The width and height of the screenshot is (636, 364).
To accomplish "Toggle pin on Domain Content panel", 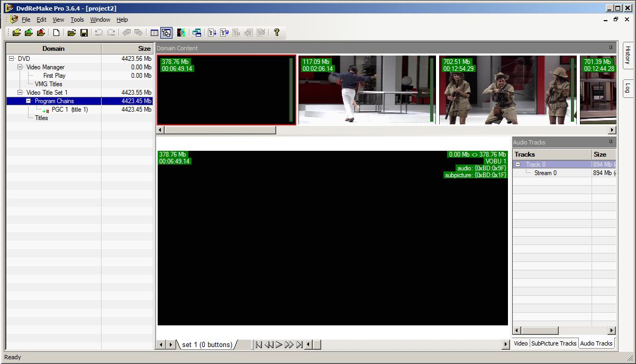I will click(x=611, y=48).
